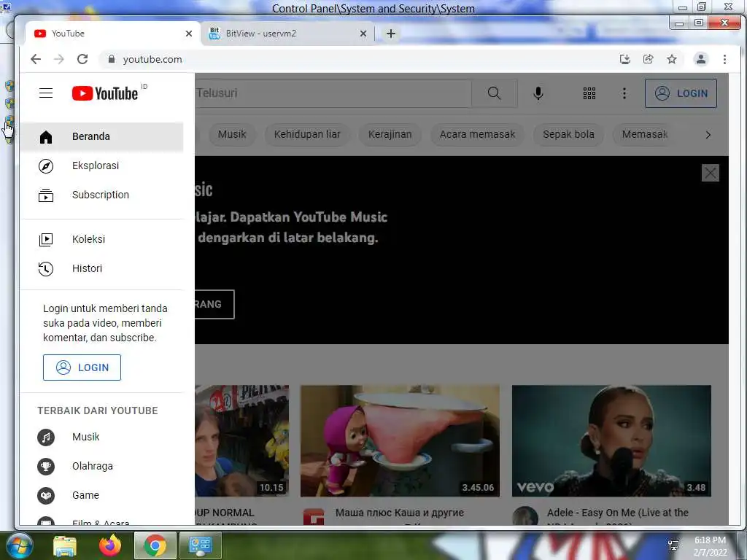Viewport: 747px width, 560px height.
Task: Open the Masha cartoon video thumbnail
Action: (x=400, y=441)
